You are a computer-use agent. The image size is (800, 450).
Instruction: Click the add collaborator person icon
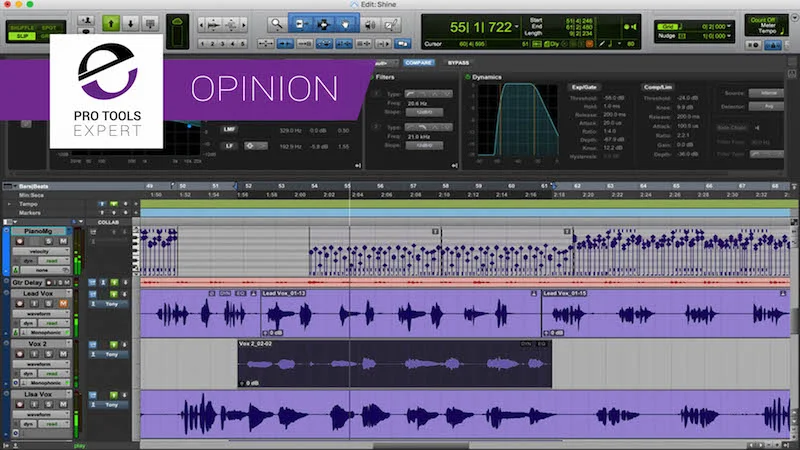[x=86, y=20]
